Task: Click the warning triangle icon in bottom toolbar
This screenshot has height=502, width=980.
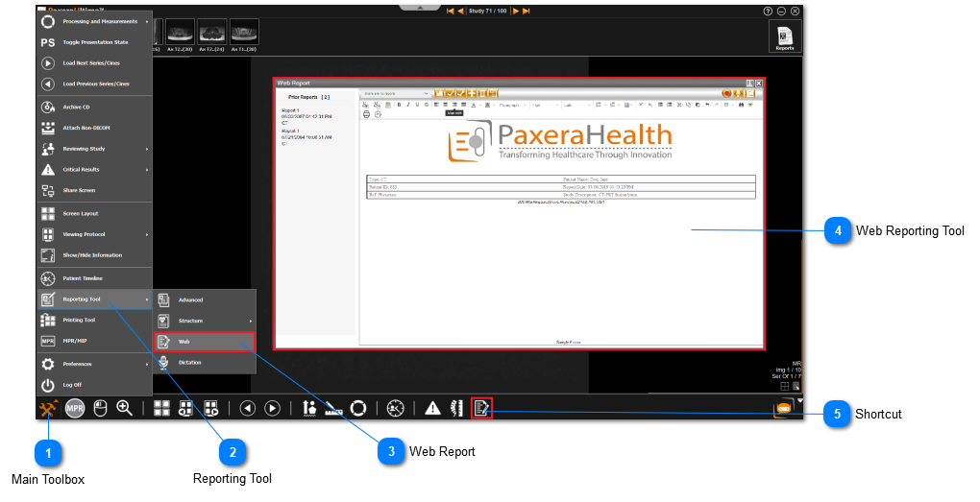Action: pyautogui.click(x=432, y=408)
